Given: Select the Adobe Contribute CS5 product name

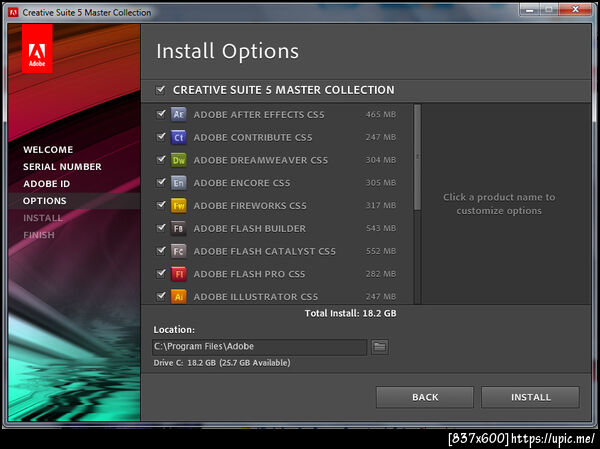Looking at the screenshot, I should [x=253, y=137].
